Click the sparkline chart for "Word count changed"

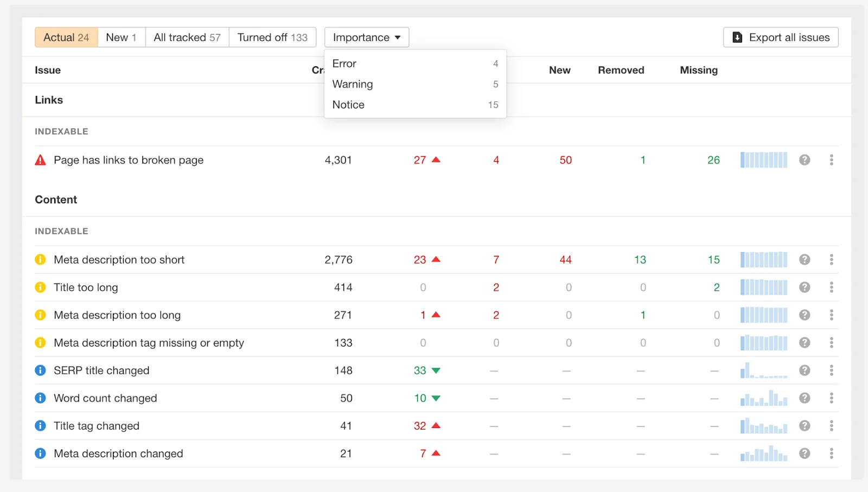click(764, 398)
